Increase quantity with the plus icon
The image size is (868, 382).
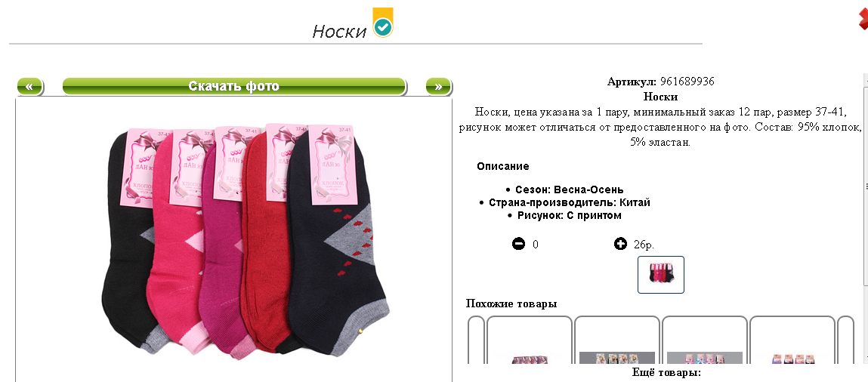pyautogui.click(x=620, y=244)
